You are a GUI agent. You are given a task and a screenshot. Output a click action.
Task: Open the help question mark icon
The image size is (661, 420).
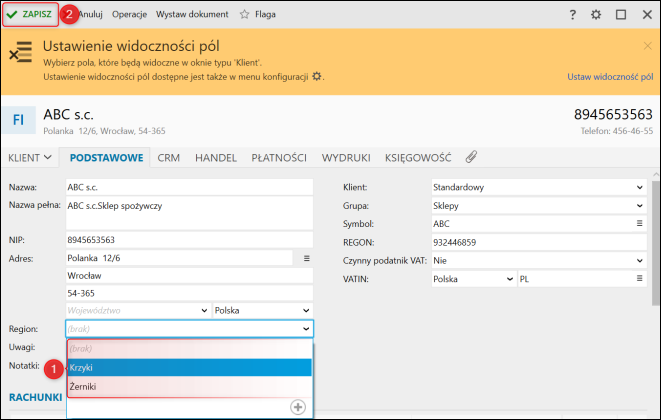573,15
